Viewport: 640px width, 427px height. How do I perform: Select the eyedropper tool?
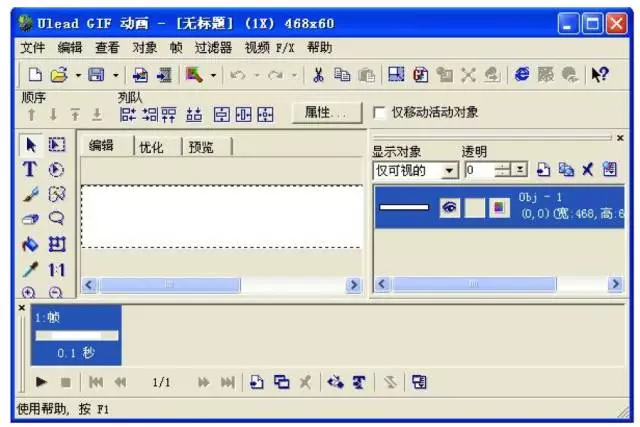(31, 269)
